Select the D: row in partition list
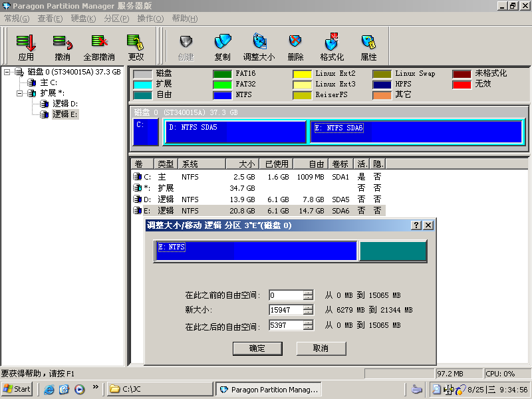This screenshot has width=532, height=399. (258, 199)
